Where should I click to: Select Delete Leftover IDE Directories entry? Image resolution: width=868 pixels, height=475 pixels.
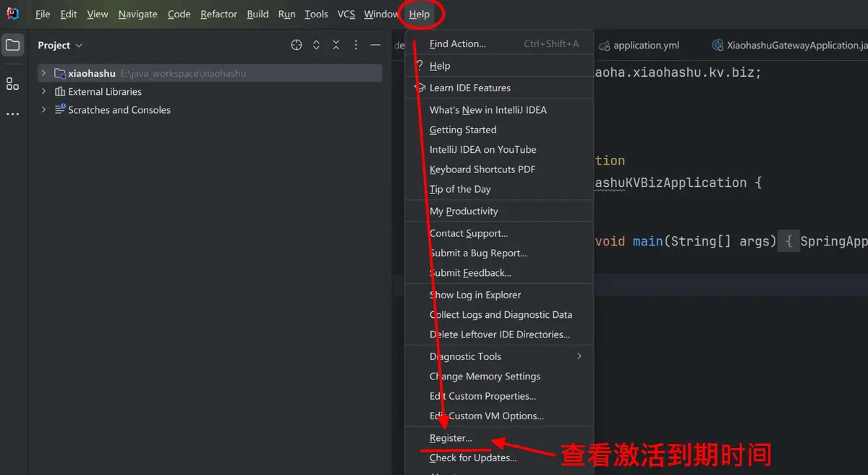500,334
